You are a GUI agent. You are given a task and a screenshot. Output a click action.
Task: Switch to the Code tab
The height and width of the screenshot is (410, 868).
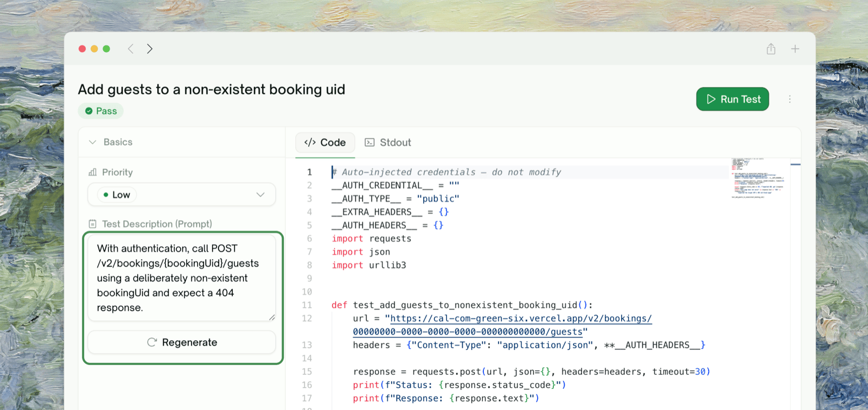pos(325,143)
